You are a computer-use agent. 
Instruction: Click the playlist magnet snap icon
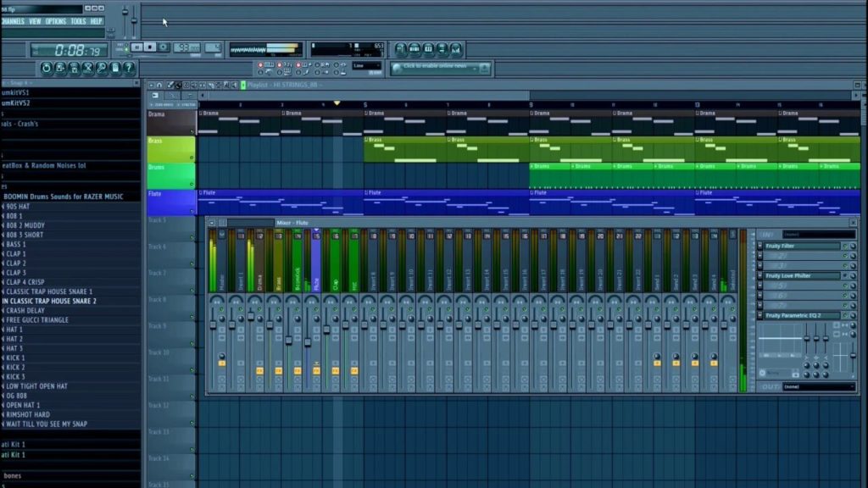pos(159,86)
